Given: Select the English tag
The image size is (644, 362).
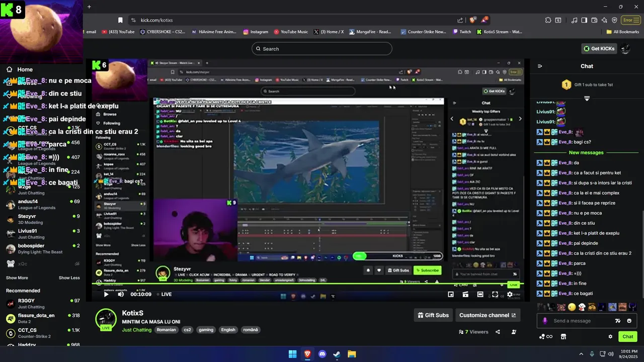Looking at the screenshot, I should [228, 330].
